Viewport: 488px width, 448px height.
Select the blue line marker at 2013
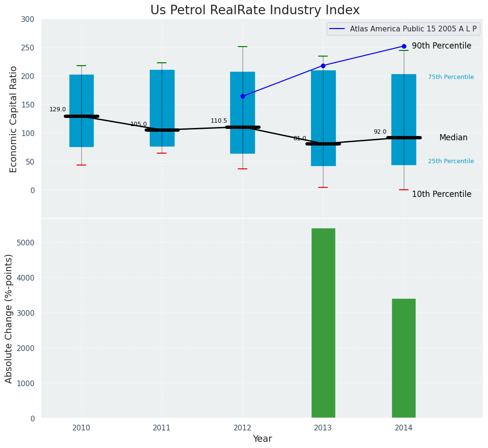coord(323,66)
